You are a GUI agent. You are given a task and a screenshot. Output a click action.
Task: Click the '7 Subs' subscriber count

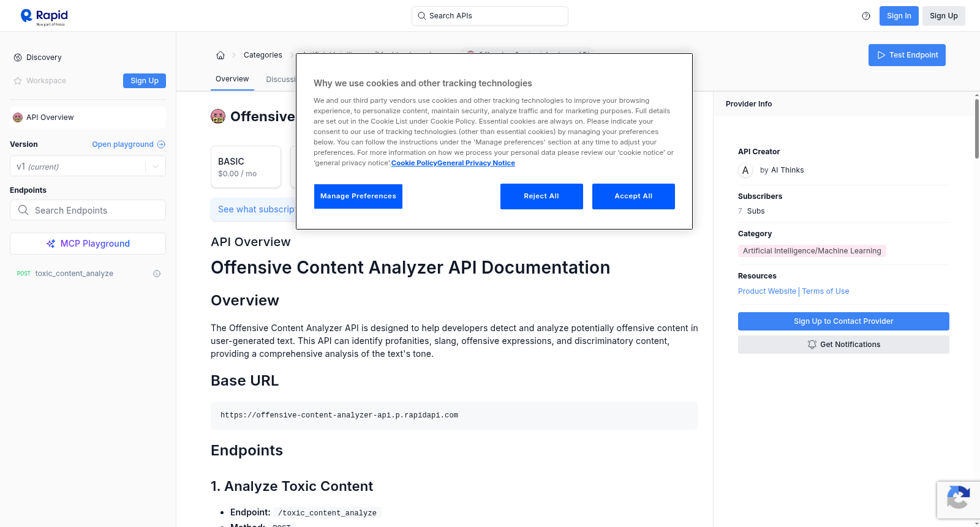[x=752, y=211]
